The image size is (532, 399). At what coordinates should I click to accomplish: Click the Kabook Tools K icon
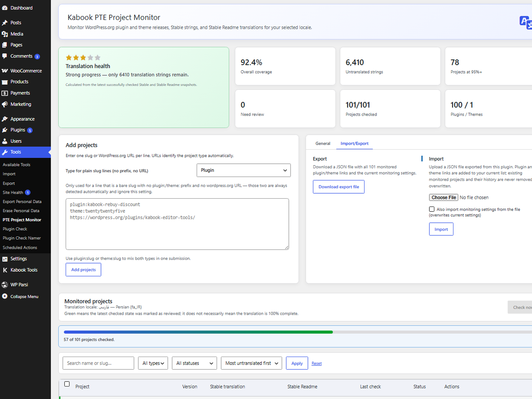point(5,270)
